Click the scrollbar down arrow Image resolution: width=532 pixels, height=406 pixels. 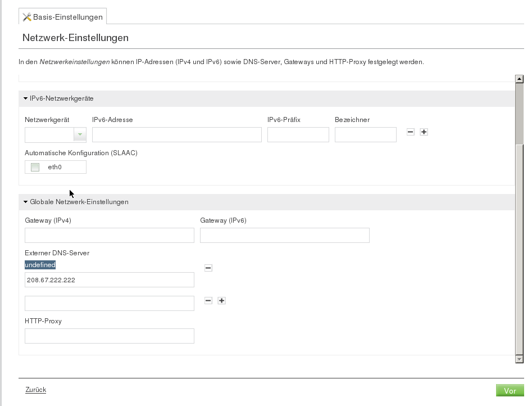pyautogui.click(x=519, y=359)
